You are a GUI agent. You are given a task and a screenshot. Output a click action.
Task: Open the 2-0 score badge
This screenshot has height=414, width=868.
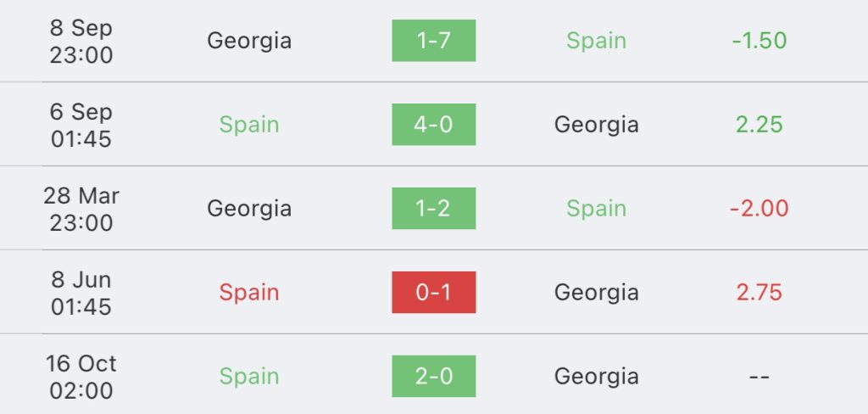(433, 377)
